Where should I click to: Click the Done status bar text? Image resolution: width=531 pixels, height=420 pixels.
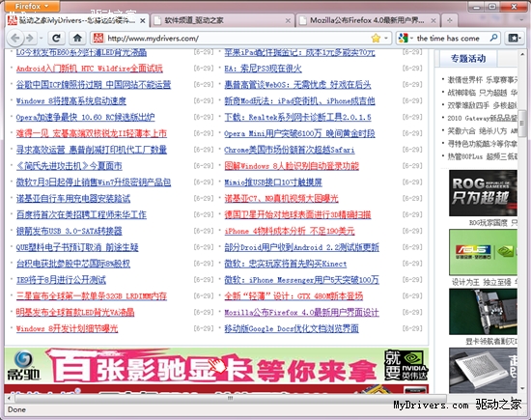[16, 409]
